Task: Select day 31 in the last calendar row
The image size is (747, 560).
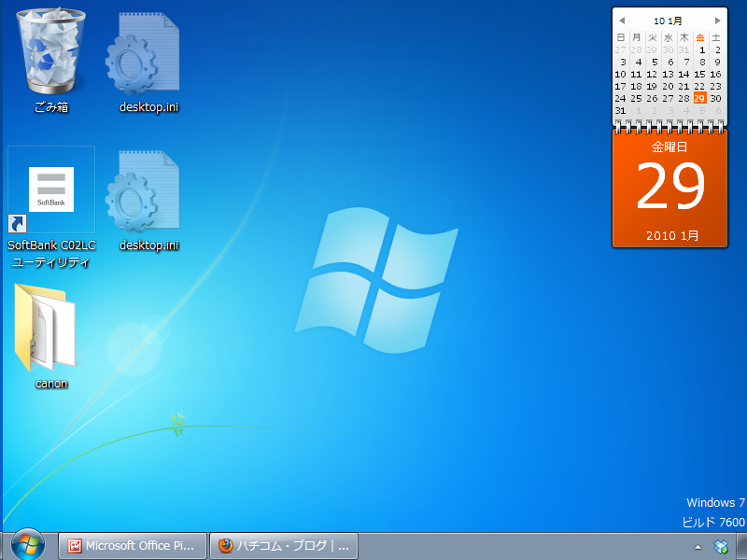Action: pos(620,110)
